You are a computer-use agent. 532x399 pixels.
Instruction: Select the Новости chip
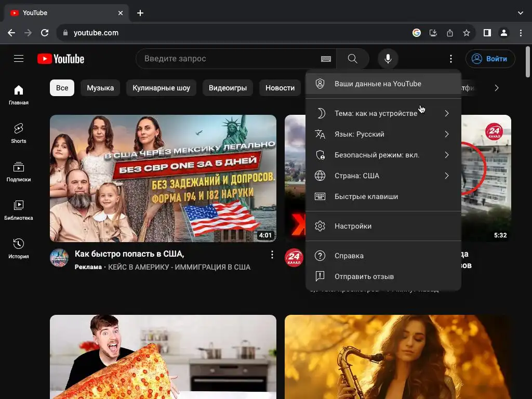pos(280,88)
